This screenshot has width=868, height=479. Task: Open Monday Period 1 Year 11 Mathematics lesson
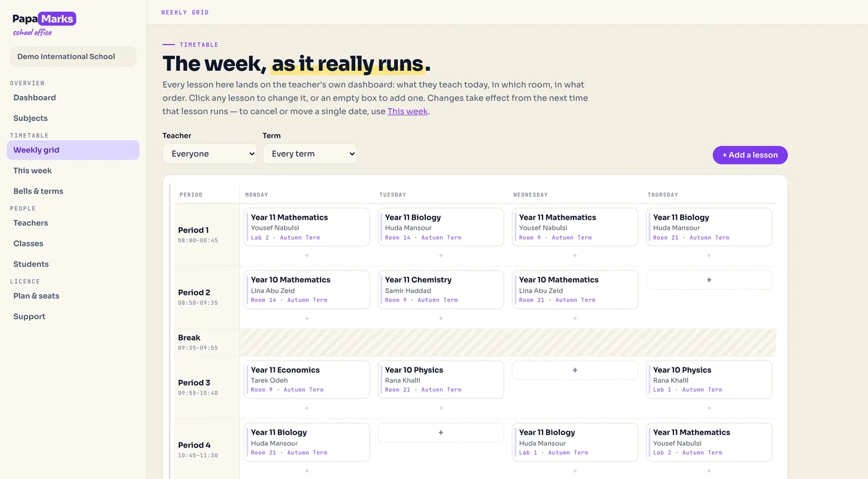point(307,227)
